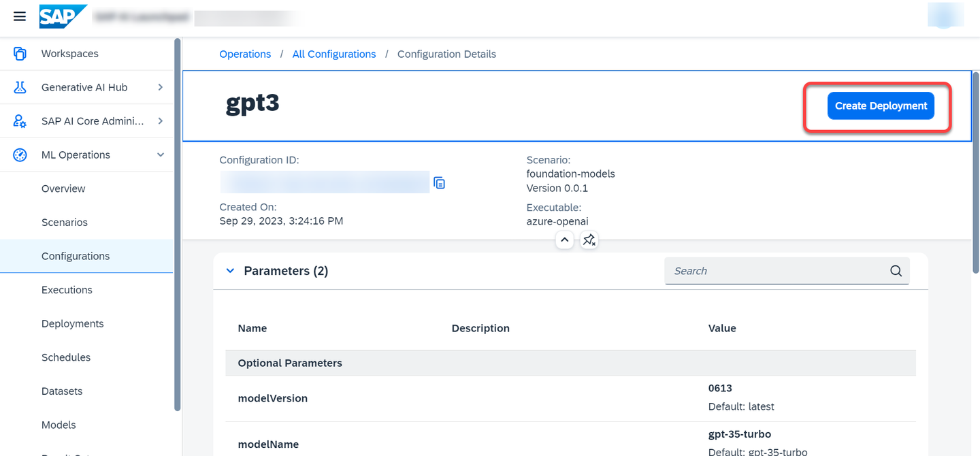Click the ML Operations gauge icon

20,155
